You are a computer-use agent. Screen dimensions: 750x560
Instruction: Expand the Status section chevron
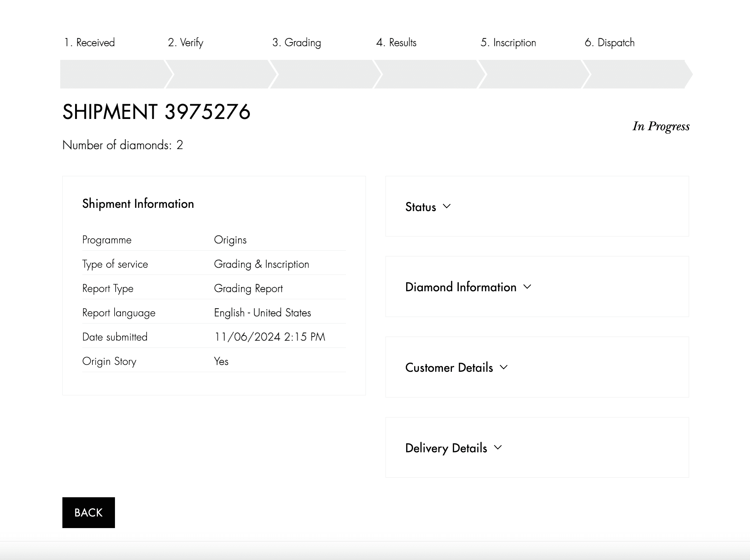[447, 206]
